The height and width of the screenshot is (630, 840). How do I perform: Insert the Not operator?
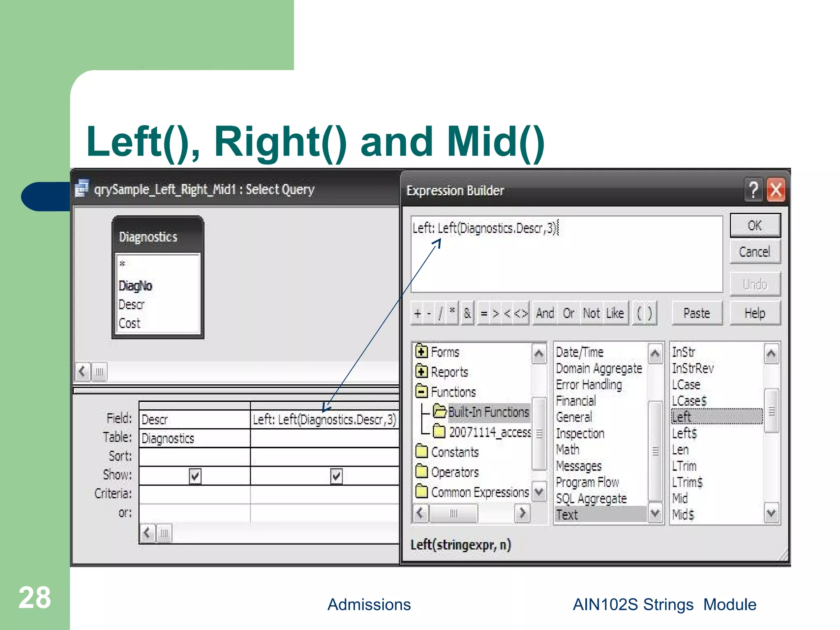click(x=592, y=313)
